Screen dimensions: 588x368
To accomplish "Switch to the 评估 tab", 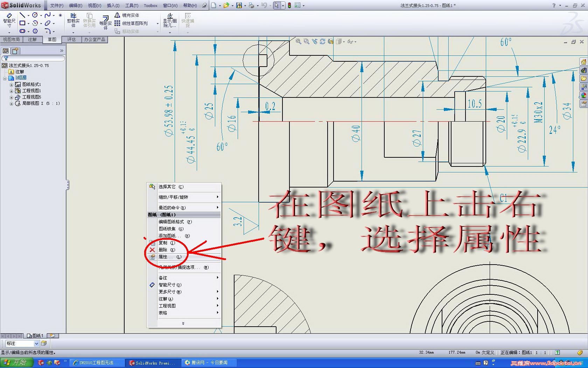I will click(71, 40).
